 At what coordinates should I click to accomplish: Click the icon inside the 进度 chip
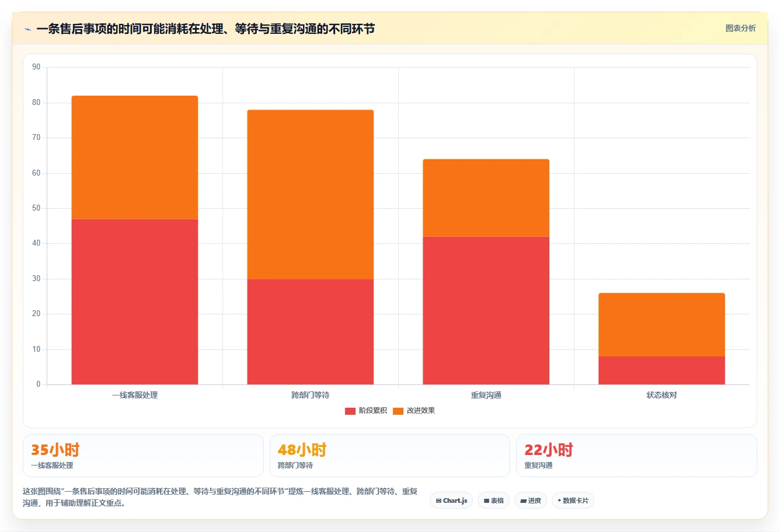click(x=524, y=501)
